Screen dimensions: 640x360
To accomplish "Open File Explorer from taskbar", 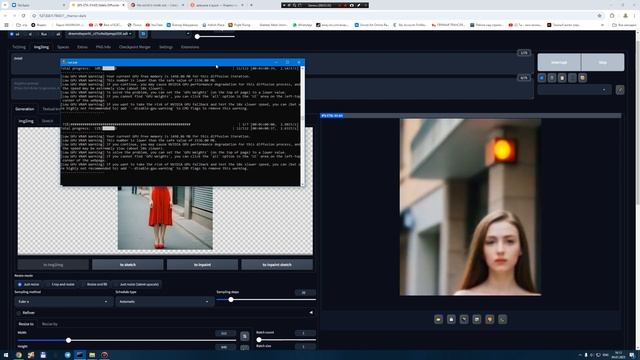I will tap(92, 355).
